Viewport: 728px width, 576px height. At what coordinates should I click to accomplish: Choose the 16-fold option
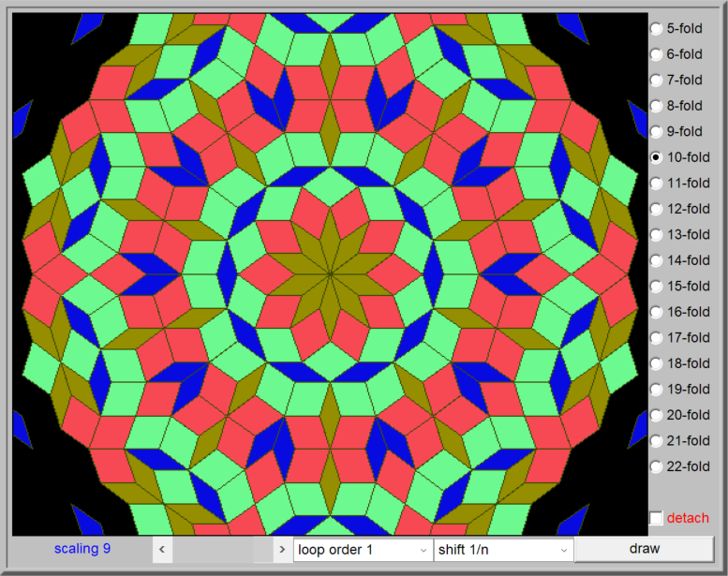pos(656,312)
